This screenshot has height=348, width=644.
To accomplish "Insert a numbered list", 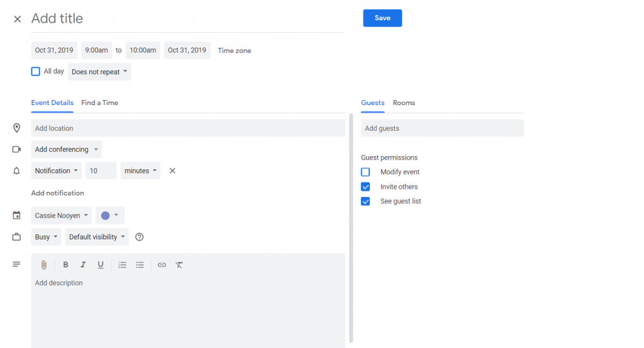I will tap(123, 265).
